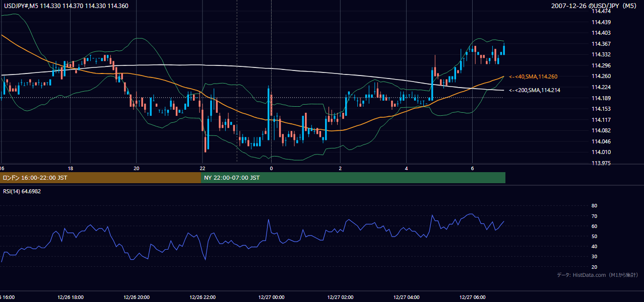Select the NY 22:00-07:00 JST session bar
This screenshot has height=302, width=644.
pos(353,178)
